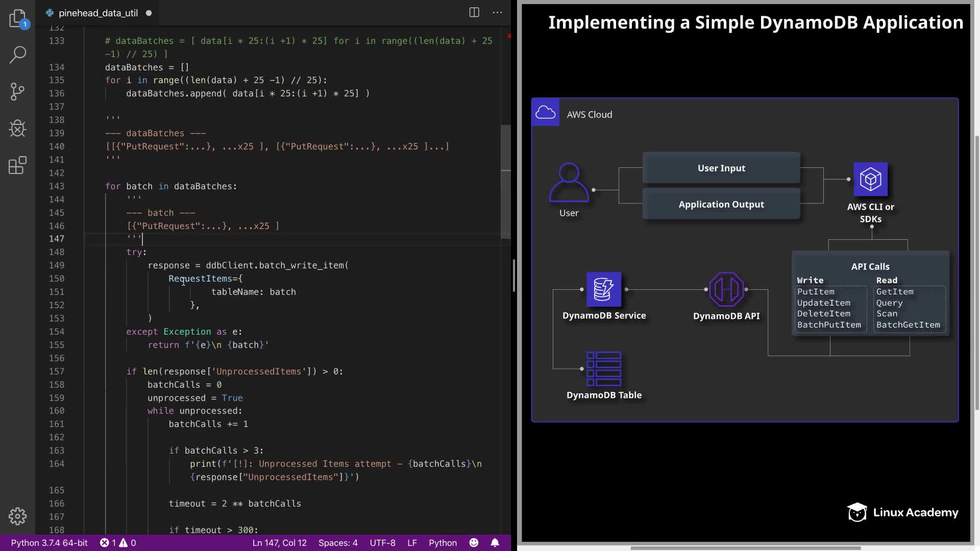Open the Explorer view icon

18,19
